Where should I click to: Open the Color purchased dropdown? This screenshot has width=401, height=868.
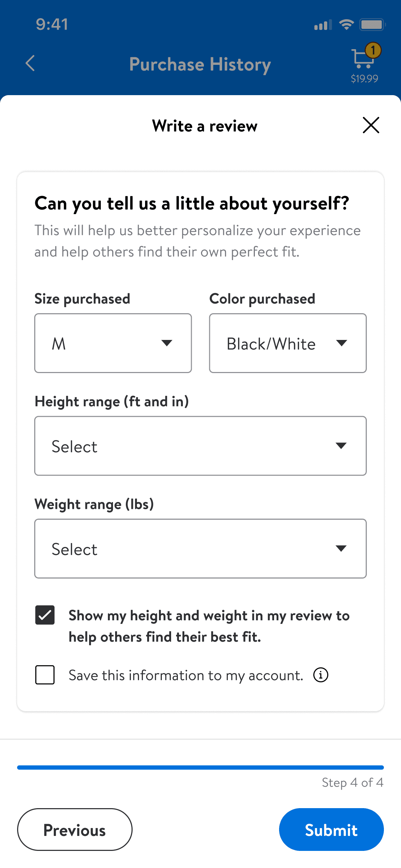click(x=288, y=343)
